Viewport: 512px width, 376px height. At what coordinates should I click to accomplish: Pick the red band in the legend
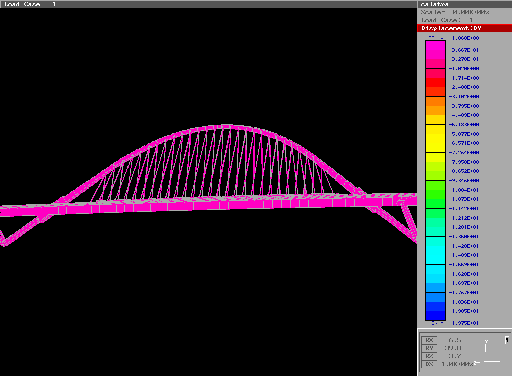(x=435, y=82)
